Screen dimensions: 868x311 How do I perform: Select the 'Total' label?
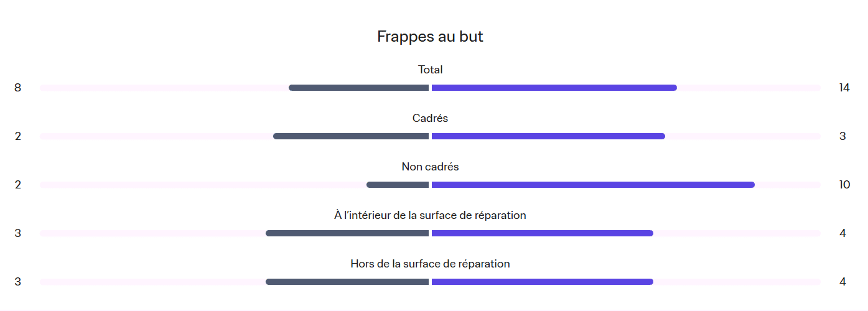[430, 70]
